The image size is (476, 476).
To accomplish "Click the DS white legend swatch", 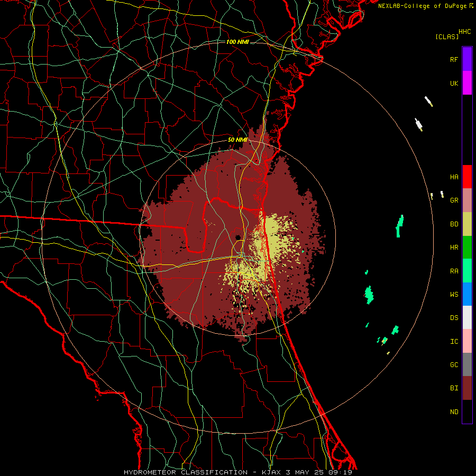I will pos(467,317).
